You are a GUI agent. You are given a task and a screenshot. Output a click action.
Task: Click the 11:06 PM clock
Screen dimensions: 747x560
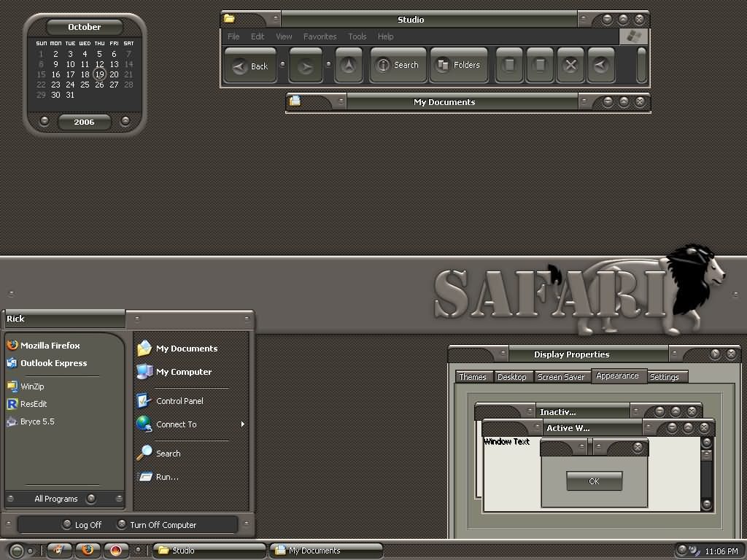click(721, 551)
